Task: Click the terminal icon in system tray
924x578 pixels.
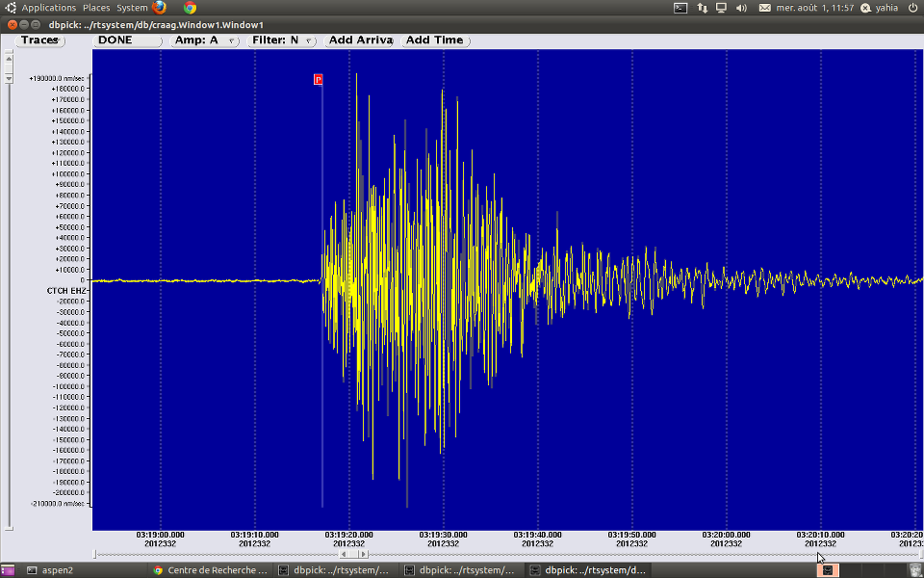Action: (680, 7)
